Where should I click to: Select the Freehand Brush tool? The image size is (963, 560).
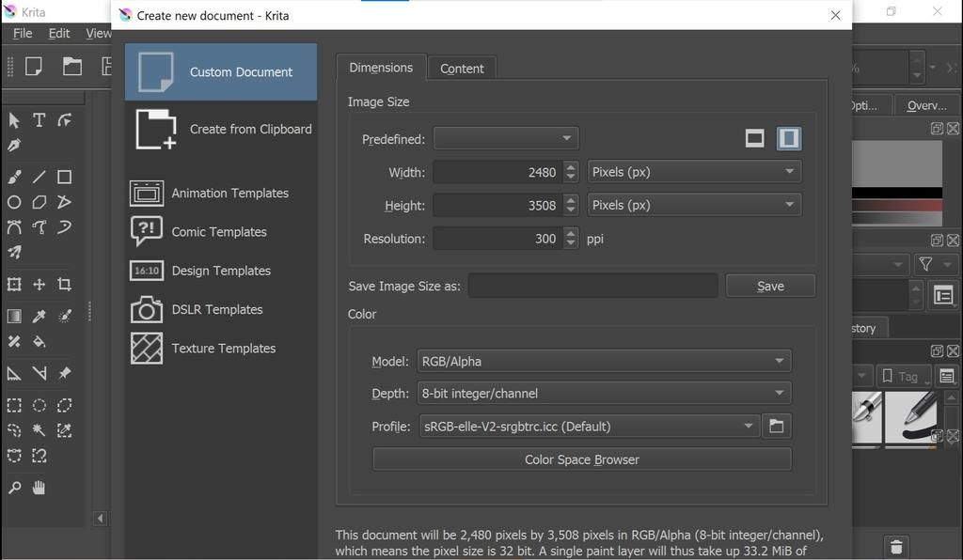14,178
